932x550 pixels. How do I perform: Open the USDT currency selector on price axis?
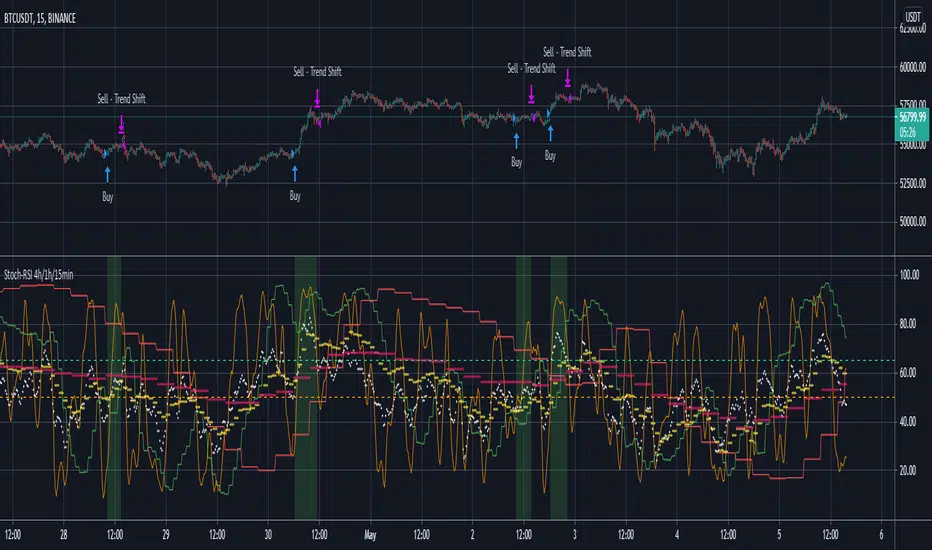click(912, 17)
